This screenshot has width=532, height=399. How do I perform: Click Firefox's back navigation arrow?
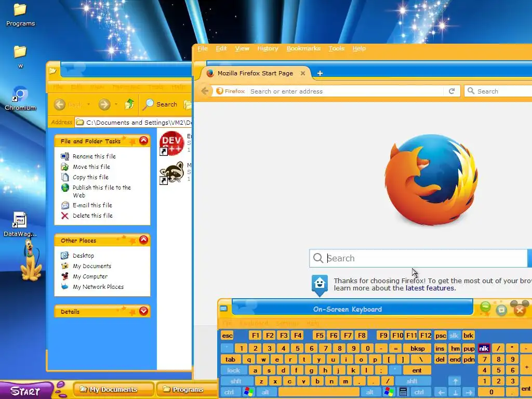click(x=205, y=91)
